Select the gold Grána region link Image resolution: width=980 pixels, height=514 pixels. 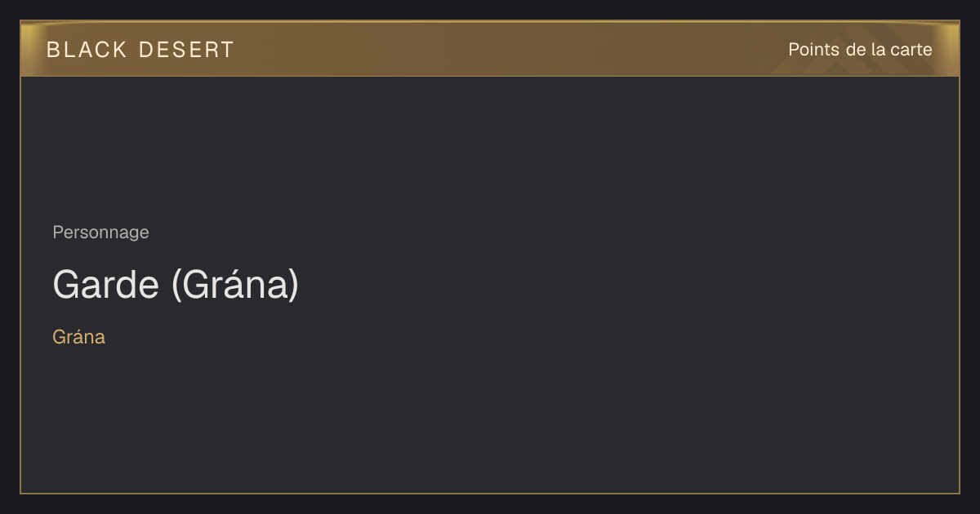(x=78, y=337)
